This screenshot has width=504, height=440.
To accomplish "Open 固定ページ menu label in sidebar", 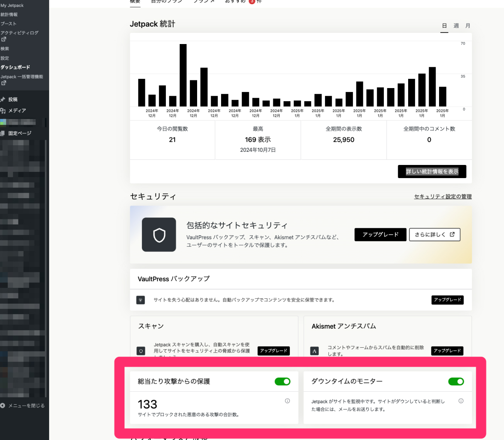I will (x=20, y=133).
